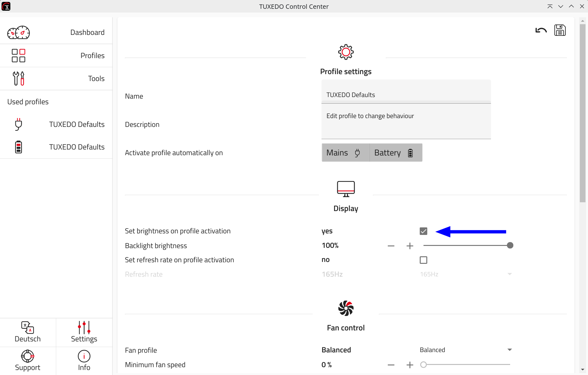Click the Backlight brightness slider handle
Image resolution: width=588 pixels, height=375 pixels.
coord(510,245)
